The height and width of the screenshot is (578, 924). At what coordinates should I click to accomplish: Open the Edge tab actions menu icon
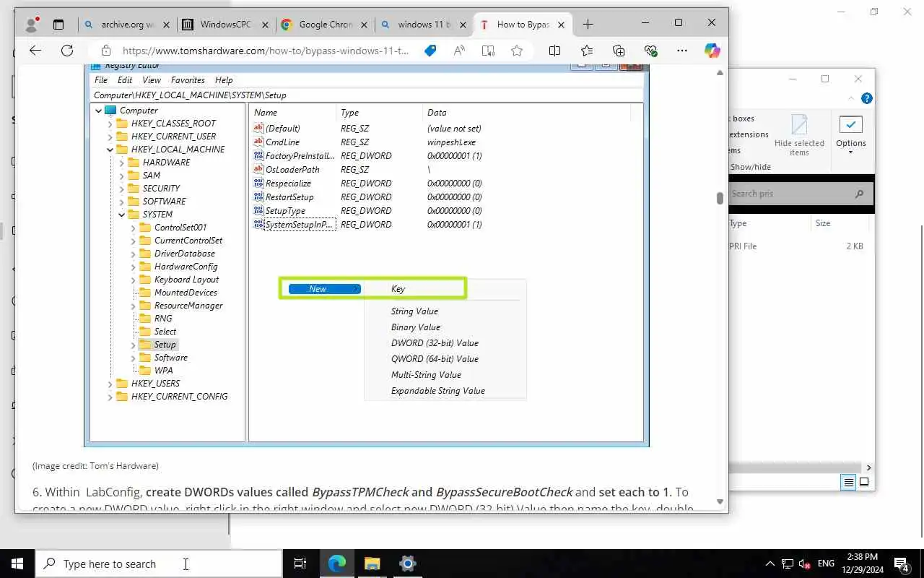coord(58,24)
